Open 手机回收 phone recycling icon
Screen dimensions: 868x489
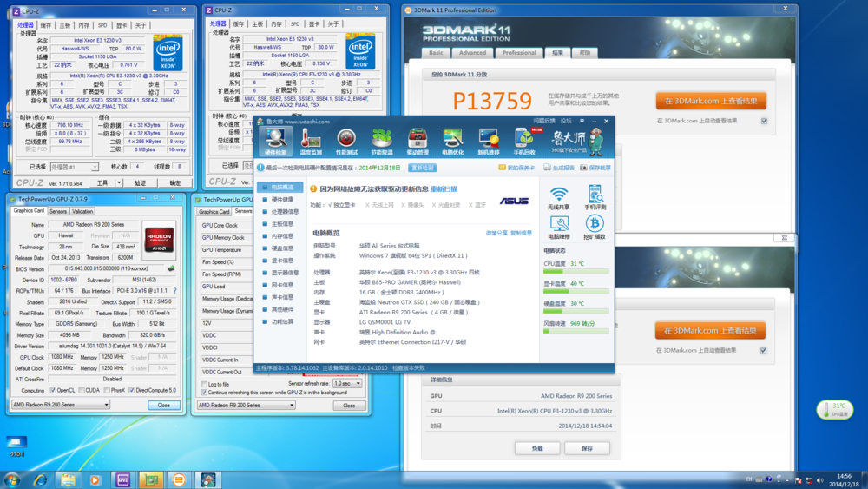(x=524, y=142)
